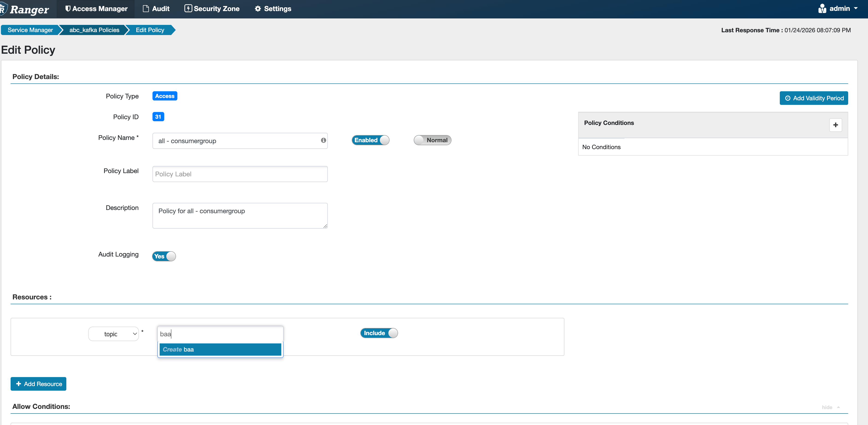This screenshot has height=425, width=868.
Task: Select the 'Create baa' suggestion
Action: [220, 349]
